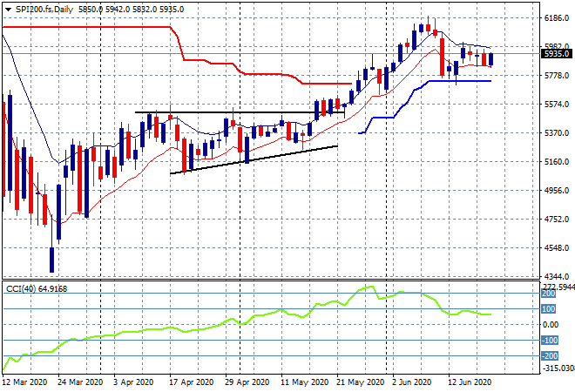575x392 pixels.
Task: Click the highest red candle near 6186
Action: 428,28
